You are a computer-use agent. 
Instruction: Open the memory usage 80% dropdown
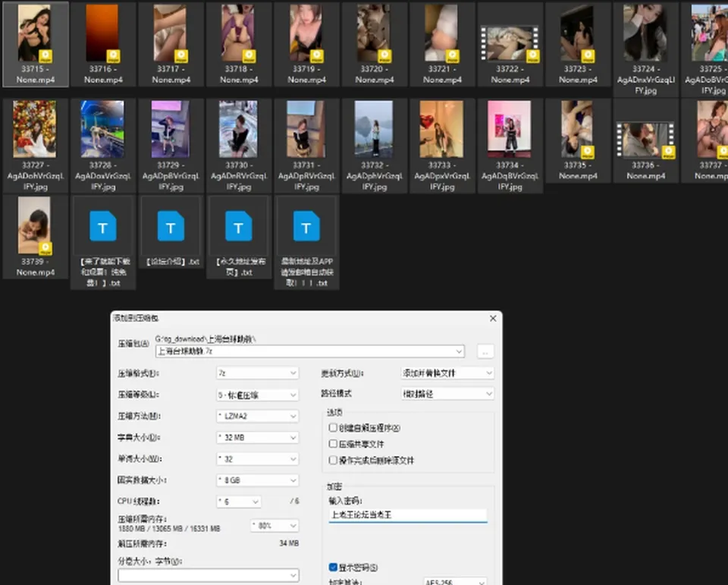click(275, 526)
